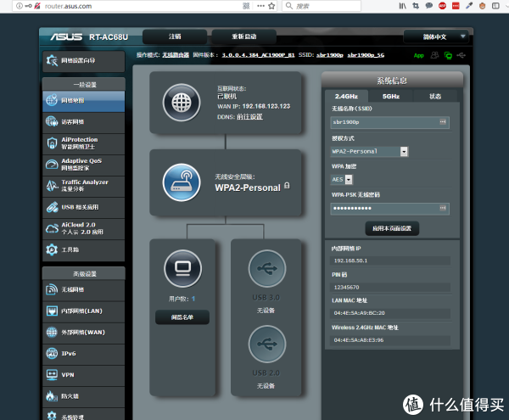Open the LAN settings sidebar icon

pos(52,311)
